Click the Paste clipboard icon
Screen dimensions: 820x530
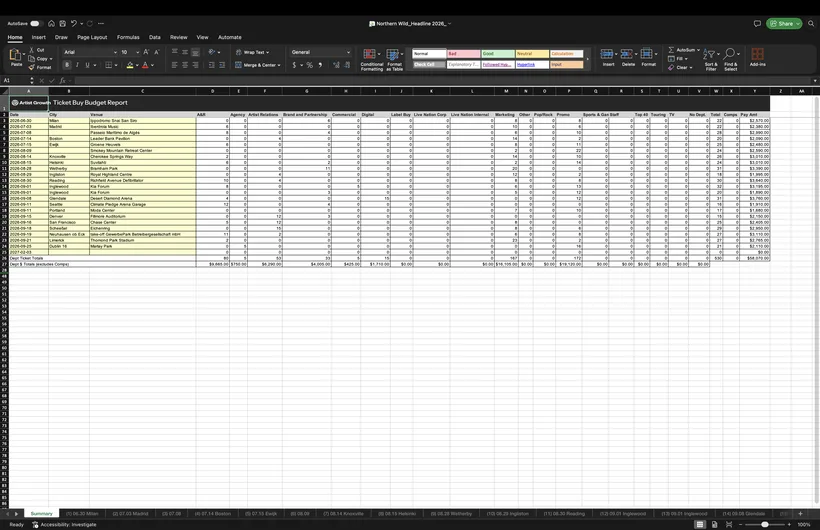[16, 55]
